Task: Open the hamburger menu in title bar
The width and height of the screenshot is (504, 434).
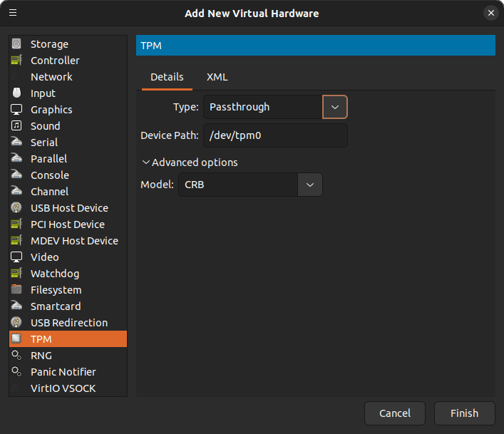Action: 13,13
